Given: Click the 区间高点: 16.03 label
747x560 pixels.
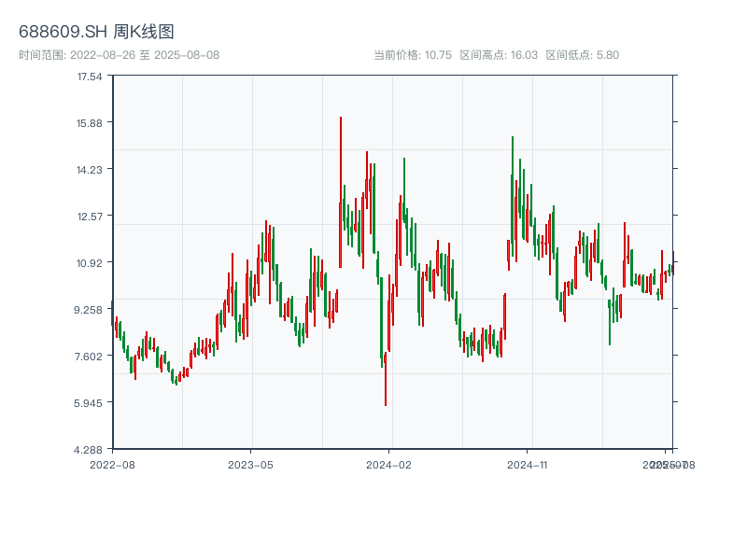Looking at the screenshot, I should coord(499,55).
